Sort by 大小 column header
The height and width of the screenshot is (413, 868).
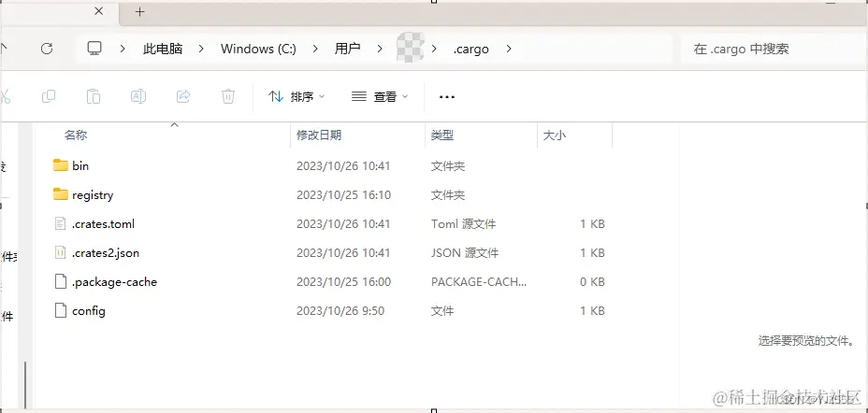[554, 135]
